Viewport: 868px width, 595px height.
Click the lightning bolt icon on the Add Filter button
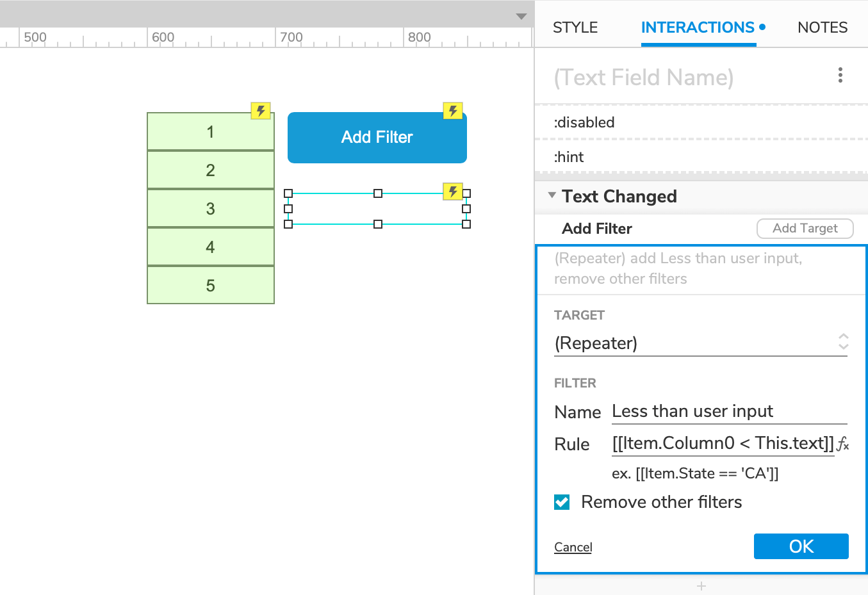(x=453, y=111)
